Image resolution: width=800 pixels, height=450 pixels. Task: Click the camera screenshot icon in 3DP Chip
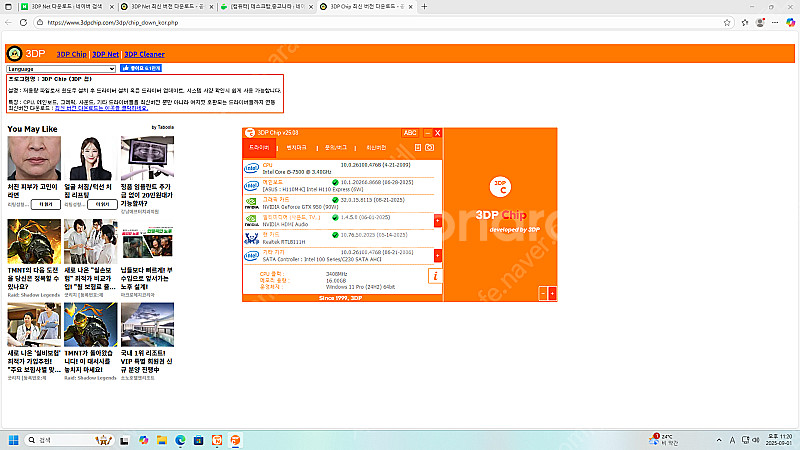430,147
